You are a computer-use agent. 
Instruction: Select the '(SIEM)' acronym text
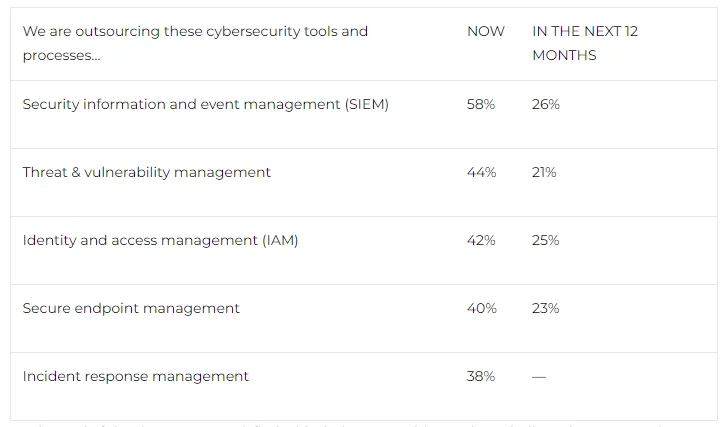(366, 104)
